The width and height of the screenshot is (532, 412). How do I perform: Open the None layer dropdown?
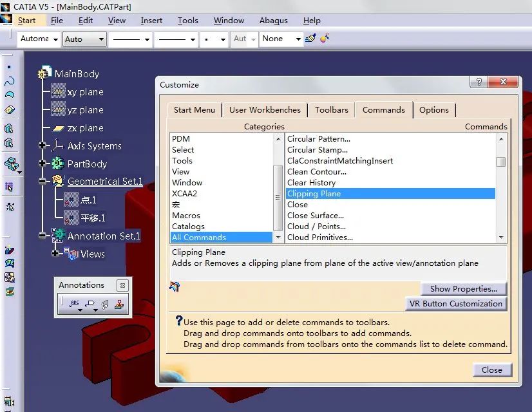[x=298, y=39]
